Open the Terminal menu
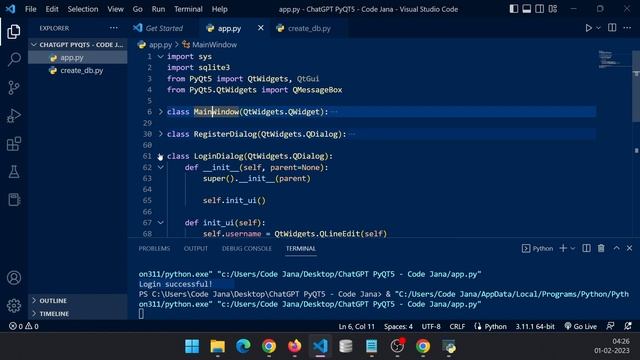Screen dimensions: 640x360 pyautogui.click(x=188, y=9)
